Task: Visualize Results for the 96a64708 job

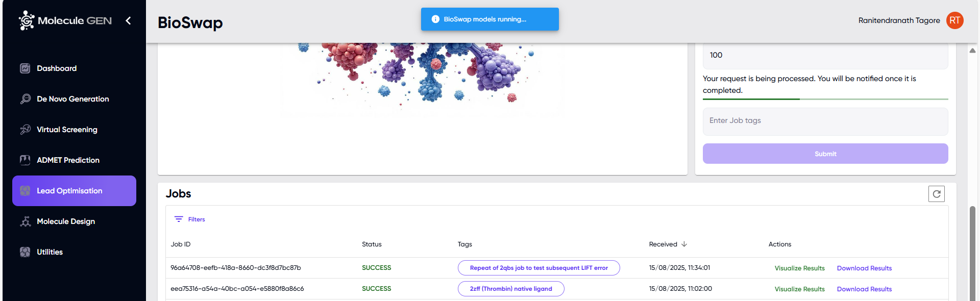Action: click(799, 268)
